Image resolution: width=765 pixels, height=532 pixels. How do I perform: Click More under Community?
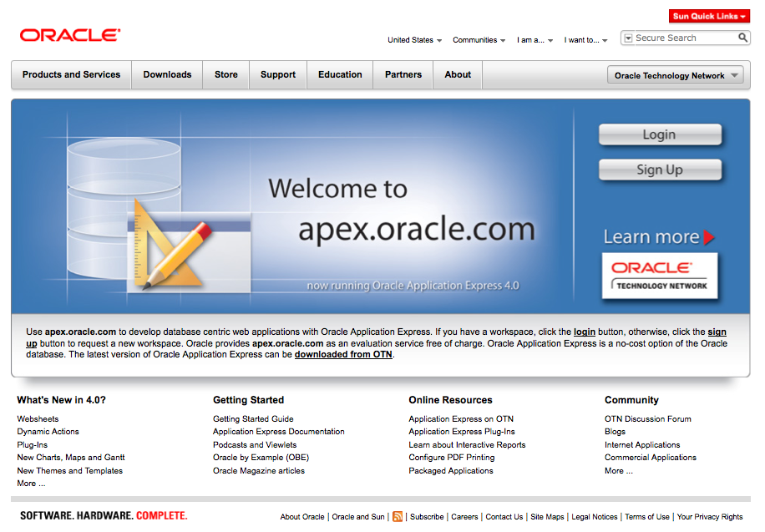619,470
